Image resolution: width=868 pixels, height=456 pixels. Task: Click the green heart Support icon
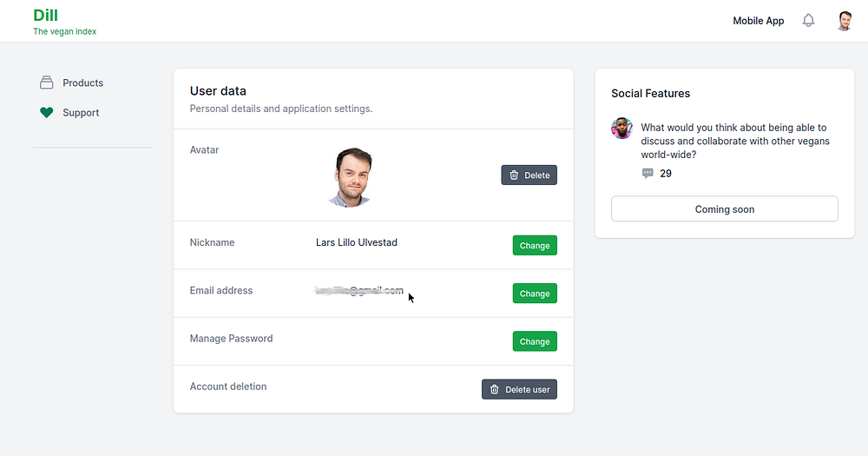pos(47,113)
